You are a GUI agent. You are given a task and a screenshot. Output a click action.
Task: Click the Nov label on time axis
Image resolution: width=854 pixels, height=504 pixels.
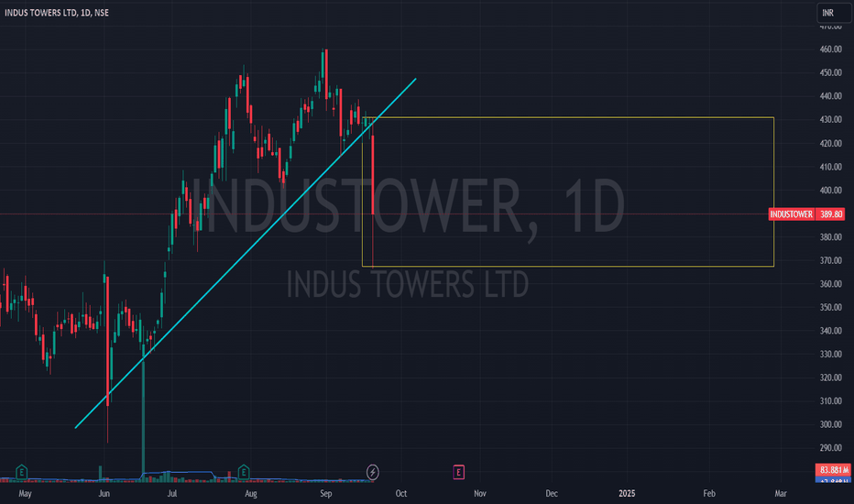point(480,494)
